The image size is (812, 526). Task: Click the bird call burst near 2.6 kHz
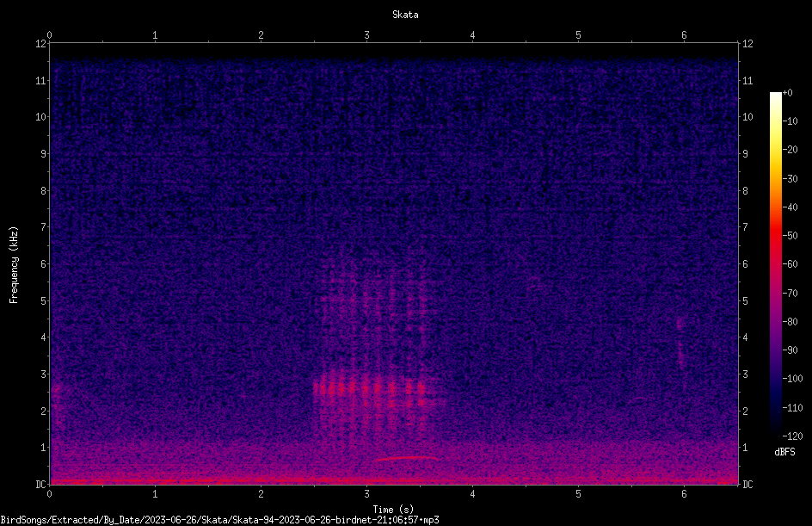coord(370,387)
